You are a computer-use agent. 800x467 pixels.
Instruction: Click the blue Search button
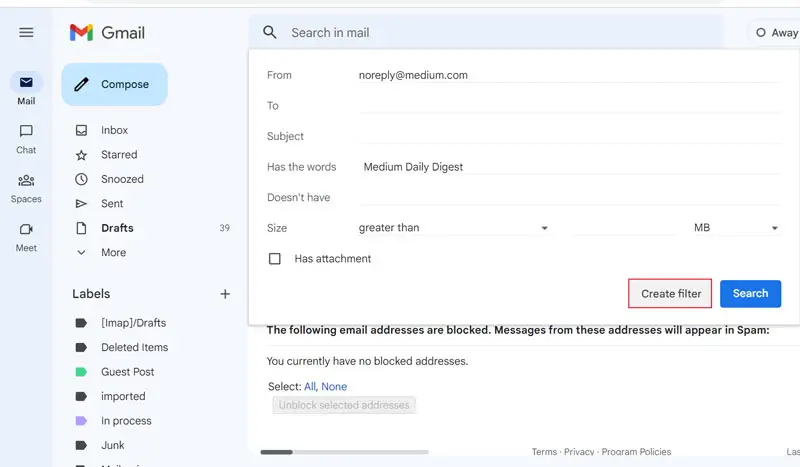(750, 293)
